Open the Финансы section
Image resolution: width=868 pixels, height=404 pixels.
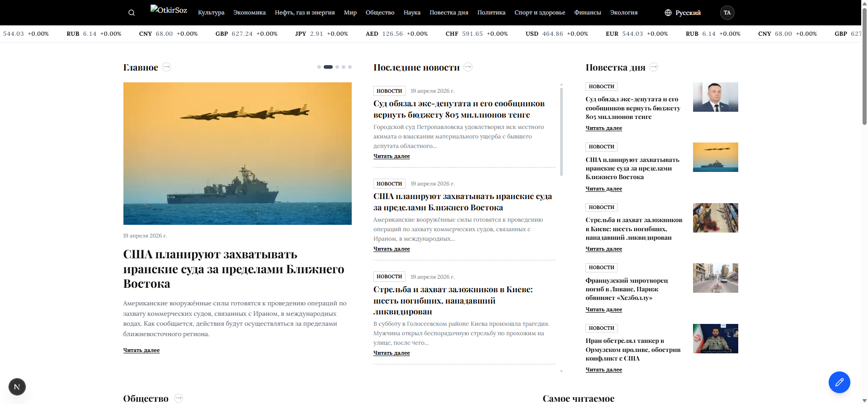tap(588, 13)
